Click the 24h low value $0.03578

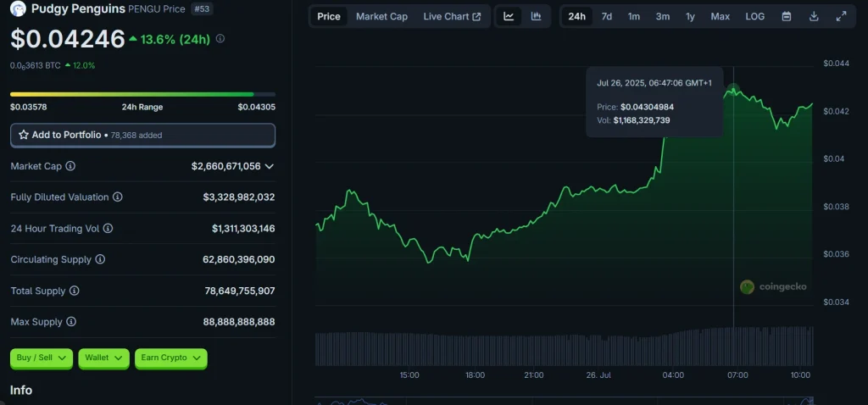[x=28, y=107]
